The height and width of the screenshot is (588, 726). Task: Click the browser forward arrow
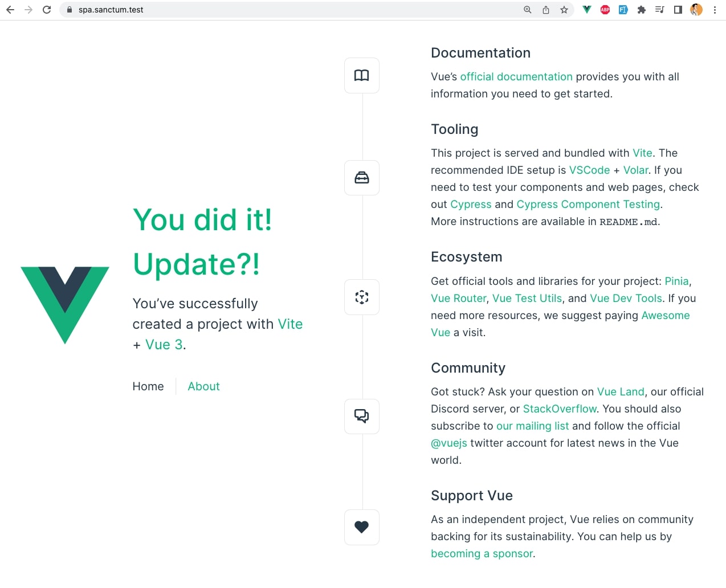[28, 10]
